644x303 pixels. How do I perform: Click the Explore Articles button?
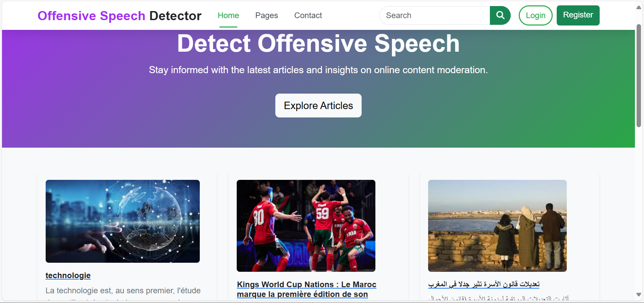[318, 106]
